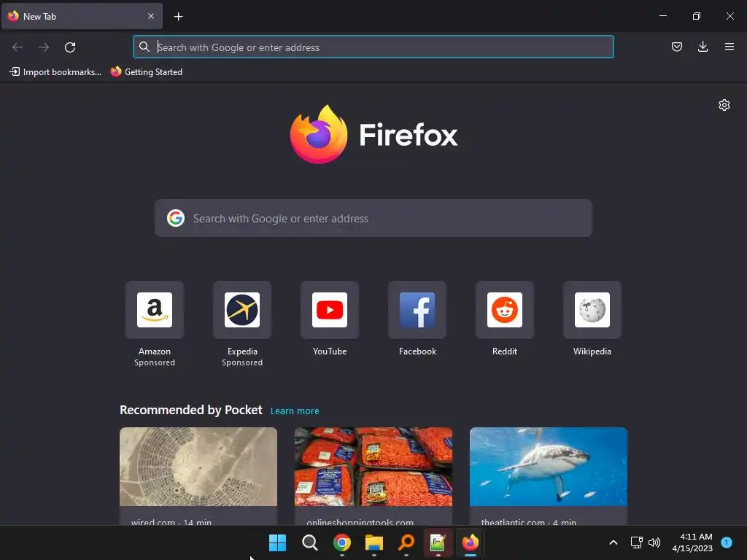Open the Wikipedia shortcut tile
747x560 pixels.
pyautogui.click(x=592, y=309)
